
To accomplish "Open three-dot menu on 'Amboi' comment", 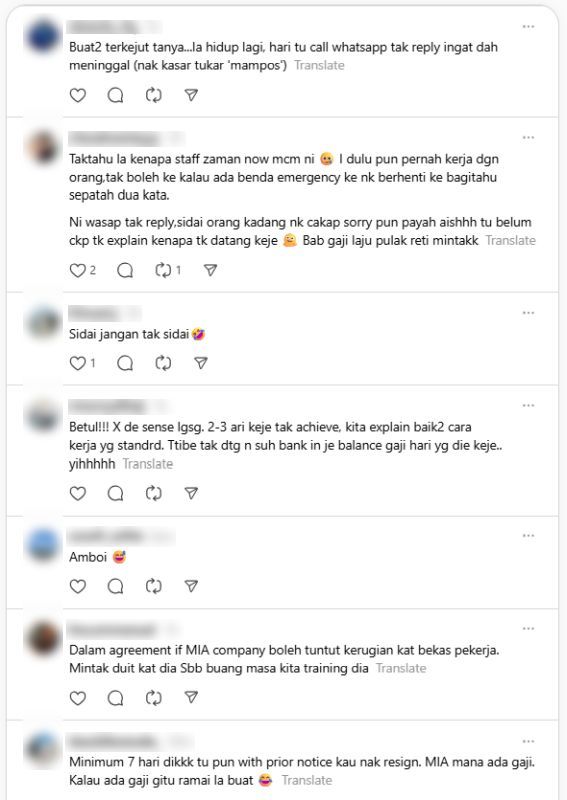I will coord(528,535).
